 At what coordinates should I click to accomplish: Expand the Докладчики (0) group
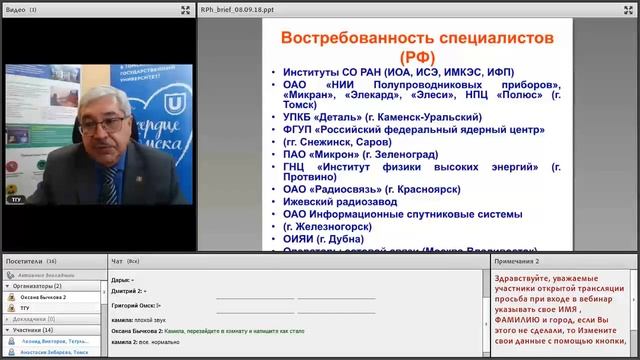(x=7, y=319)
